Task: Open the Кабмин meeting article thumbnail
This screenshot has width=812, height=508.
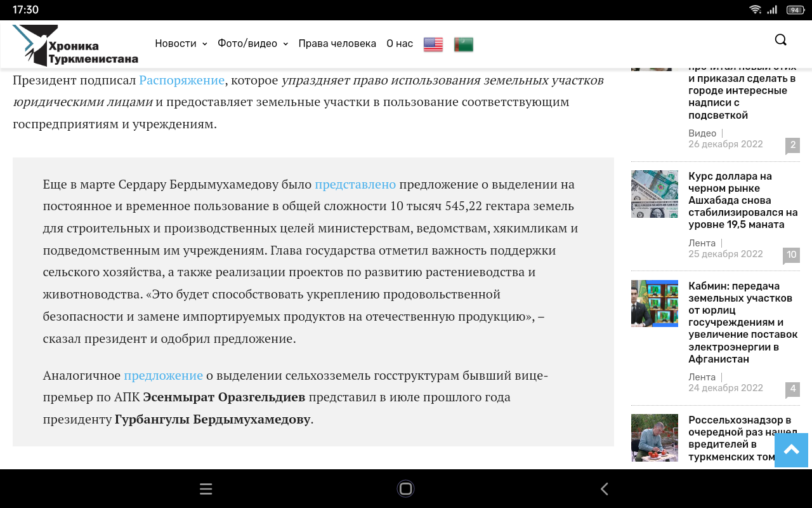Action: [x=655, y=304]
